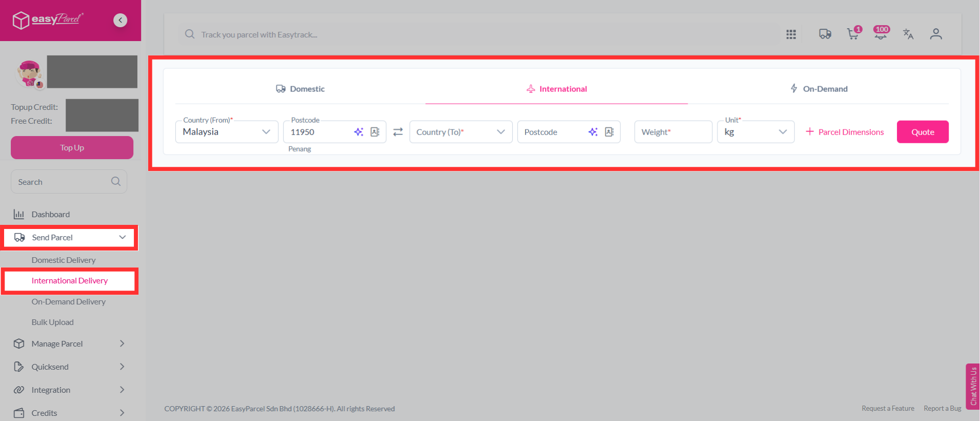Open the Request a Feature link

[x=888, y=408]
